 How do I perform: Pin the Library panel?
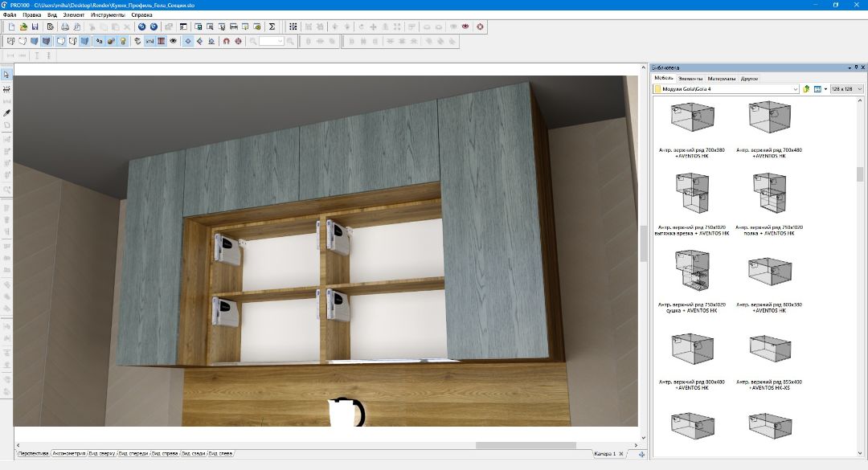(x=855, y=68)
